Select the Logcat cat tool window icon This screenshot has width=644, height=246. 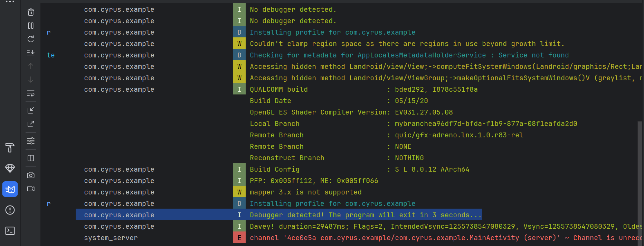10,189
